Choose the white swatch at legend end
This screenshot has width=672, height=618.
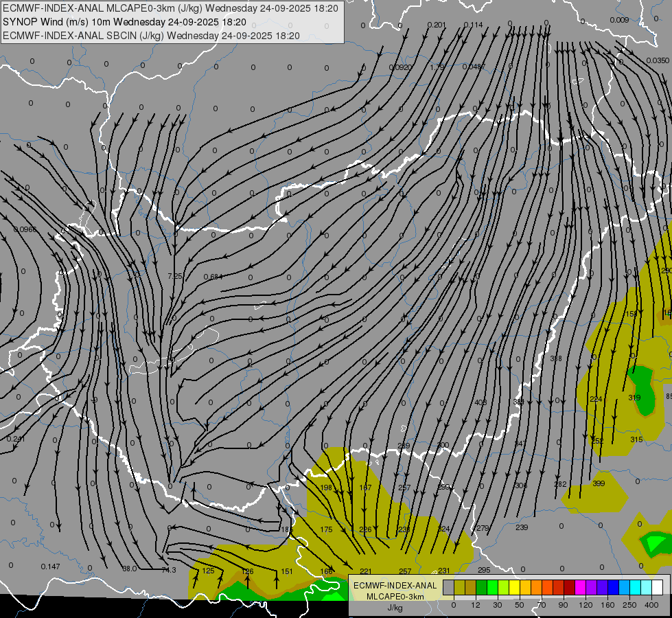pyautogui.click(x=658, y=587)
